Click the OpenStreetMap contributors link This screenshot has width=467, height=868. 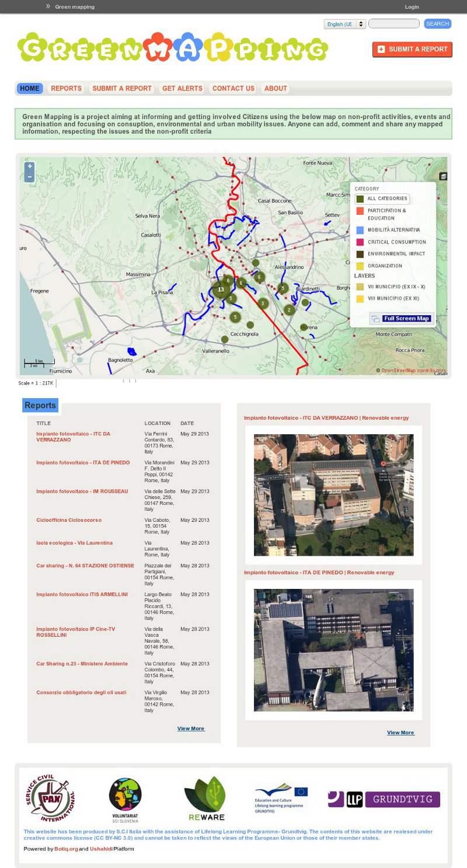(x=413, y=371)
